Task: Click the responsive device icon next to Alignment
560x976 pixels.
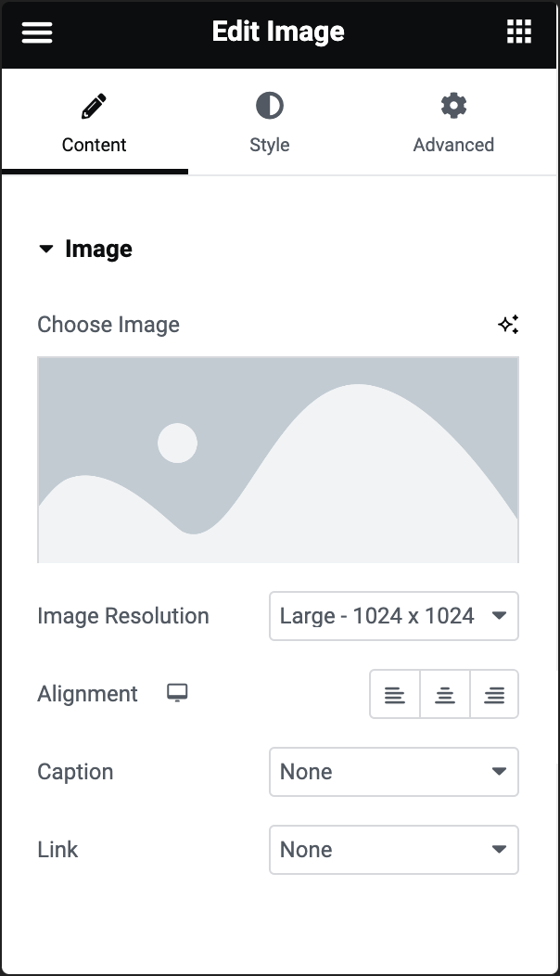Action: [x=177, y=693]
